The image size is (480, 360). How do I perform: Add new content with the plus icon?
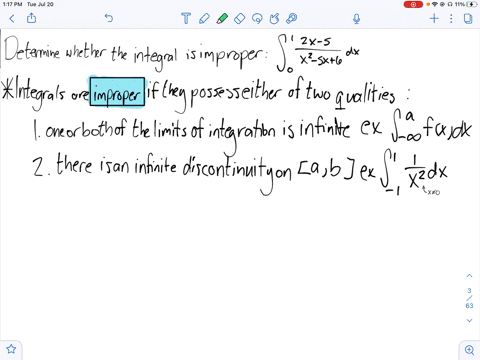[x=434, y=18]
